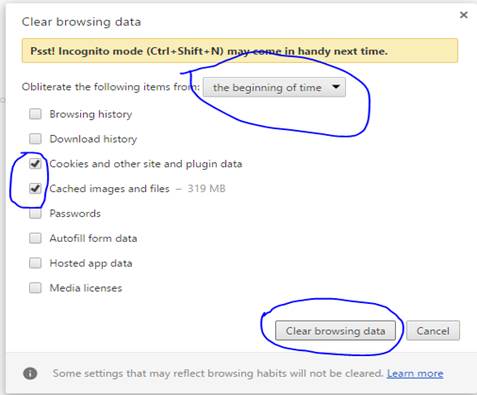The image size is (477, 395).
Task: Click the yellow Incognito mode tip banner
Action: point(240,51)
